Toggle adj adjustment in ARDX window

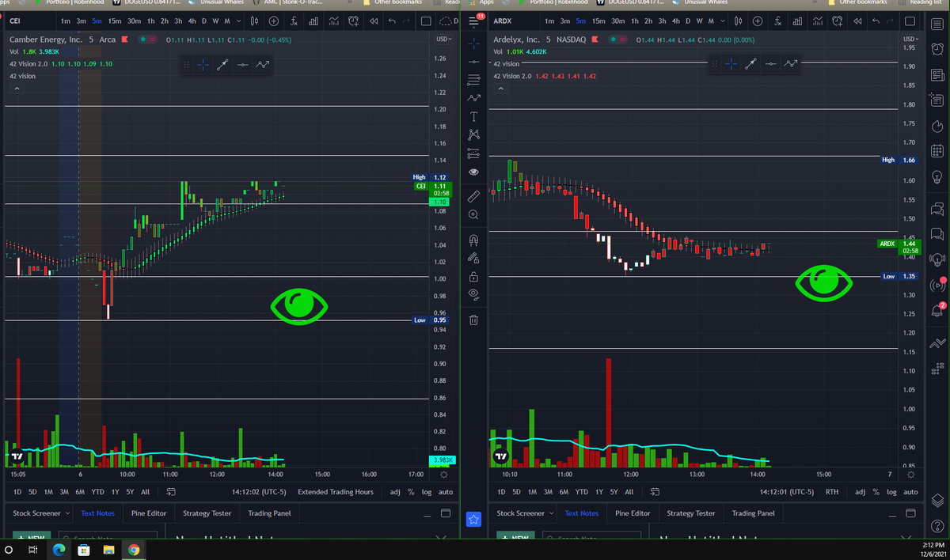tap(861, 492)
